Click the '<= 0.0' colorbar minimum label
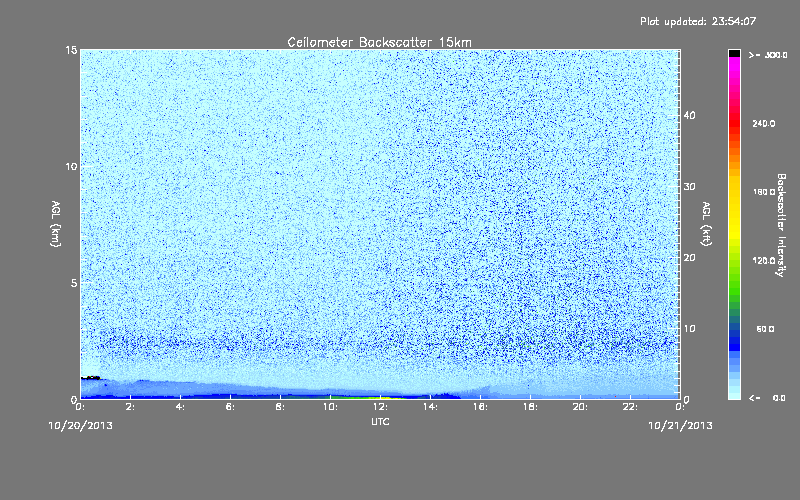Viewport: 800px width, 500px height. click(x=767, y=398)
